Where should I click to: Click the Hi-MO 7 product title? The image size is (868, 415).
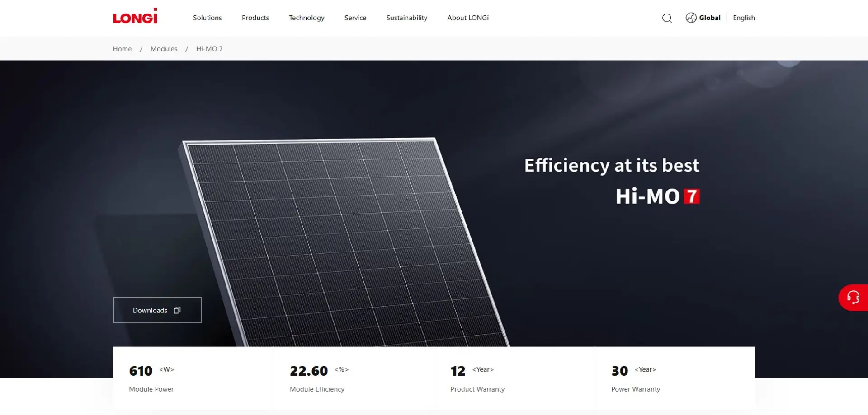(658, 196)
